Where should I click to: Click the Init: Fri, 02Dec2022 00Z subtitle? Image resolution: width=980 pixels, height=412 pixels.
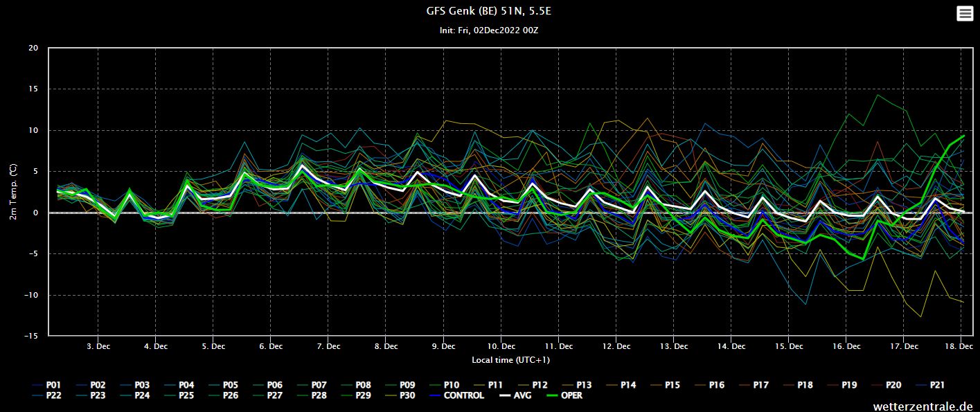coord(489,30)
